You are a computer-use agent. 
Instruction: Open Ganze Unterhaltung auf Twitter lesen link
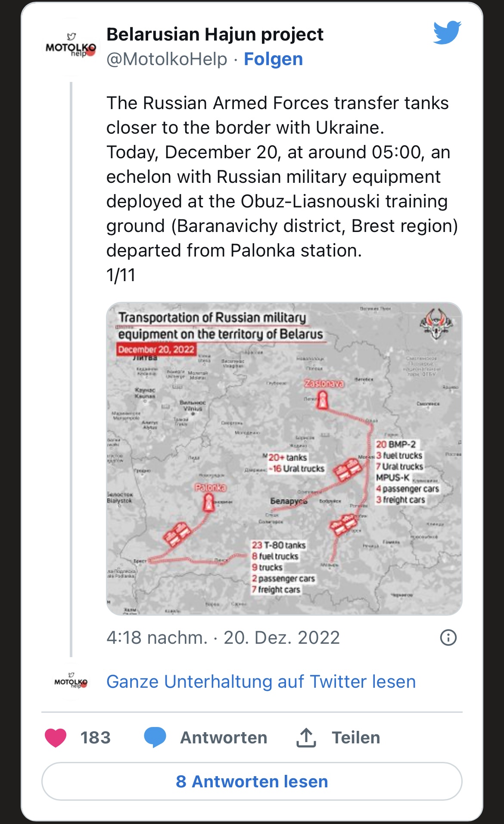point(261,682)
